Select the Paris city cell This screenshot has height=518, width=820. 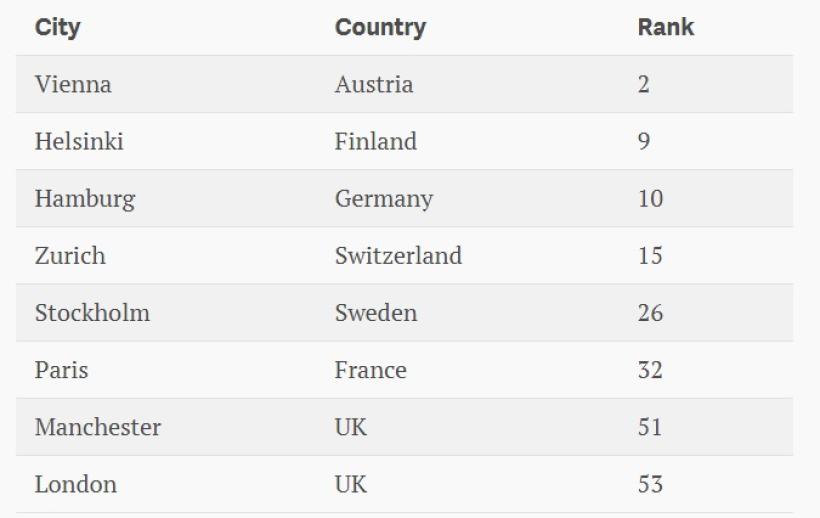click(61, 370)
